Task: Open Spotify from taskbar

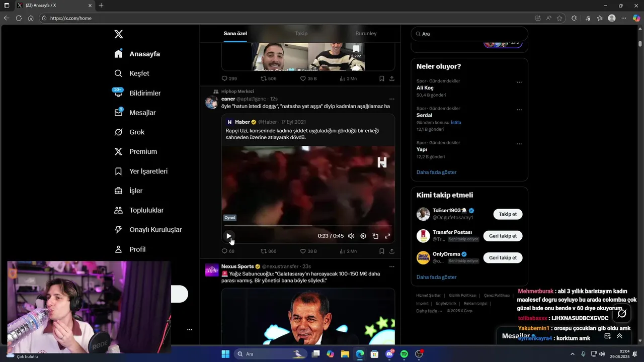Action: tap(404, 354)
